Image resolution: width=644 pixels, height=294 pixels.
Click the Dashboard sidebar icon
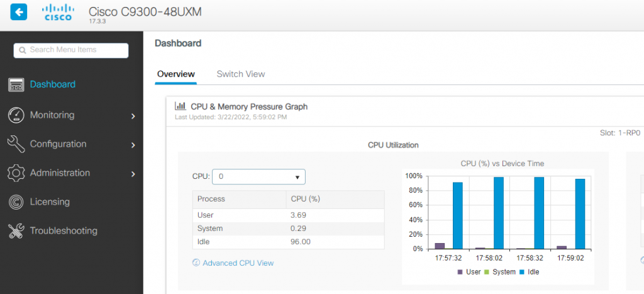point(16,85)
